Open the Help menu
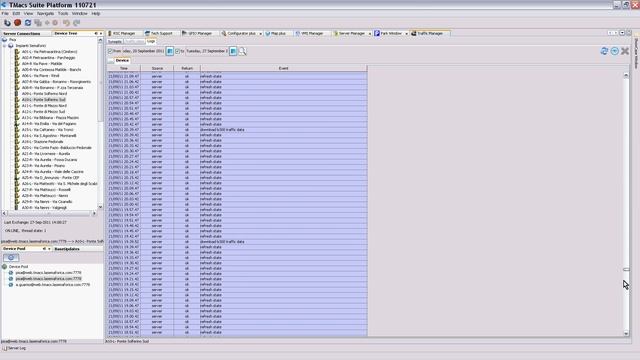The image size is (640, 360). (96, 13)
